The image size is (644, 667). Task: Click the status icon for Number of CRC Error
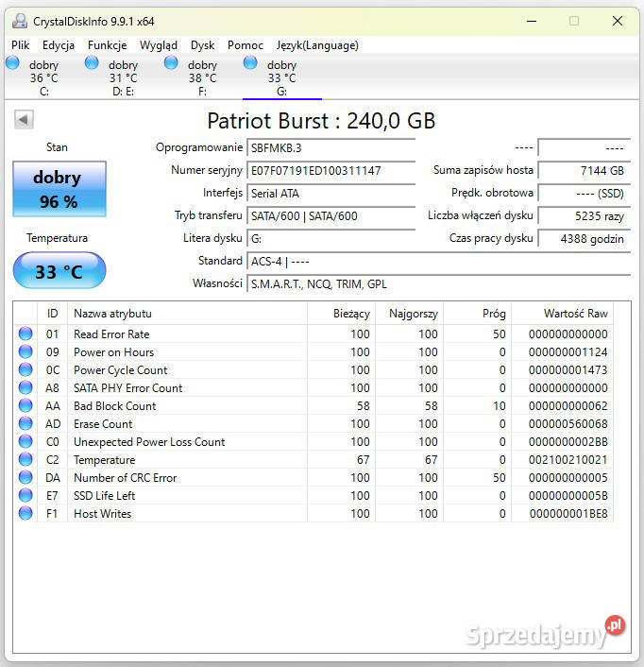(25, 477)
